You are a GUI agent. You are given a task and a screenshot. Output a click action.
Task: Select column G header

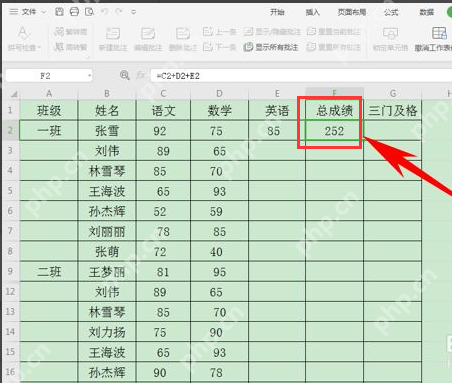coord(393,94)
